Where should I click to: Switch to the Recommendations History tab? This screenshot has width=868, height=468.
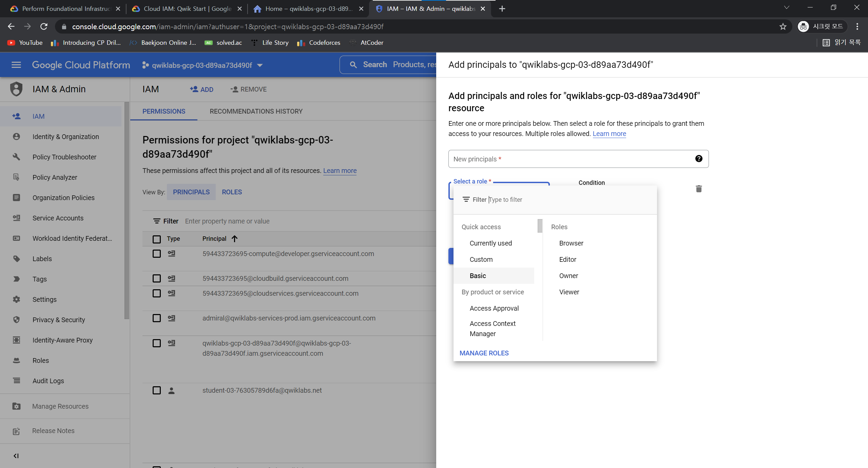tap(256, 111)
